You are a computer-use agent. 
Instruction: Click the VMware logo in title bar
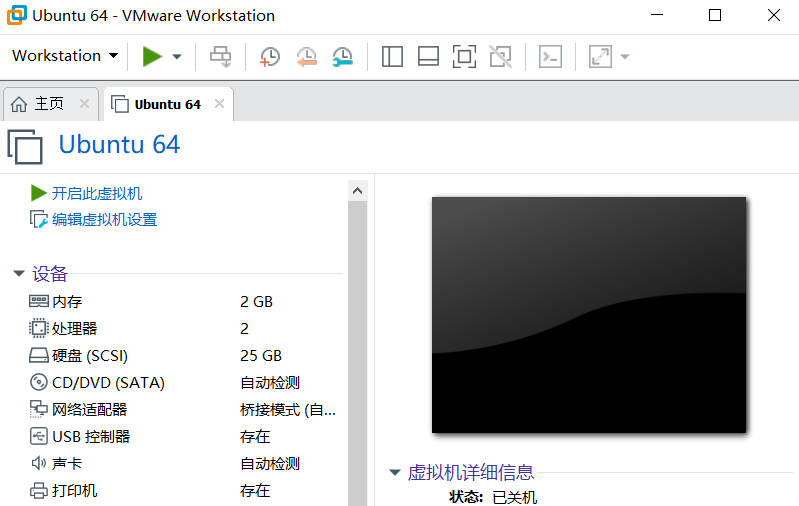17,15
